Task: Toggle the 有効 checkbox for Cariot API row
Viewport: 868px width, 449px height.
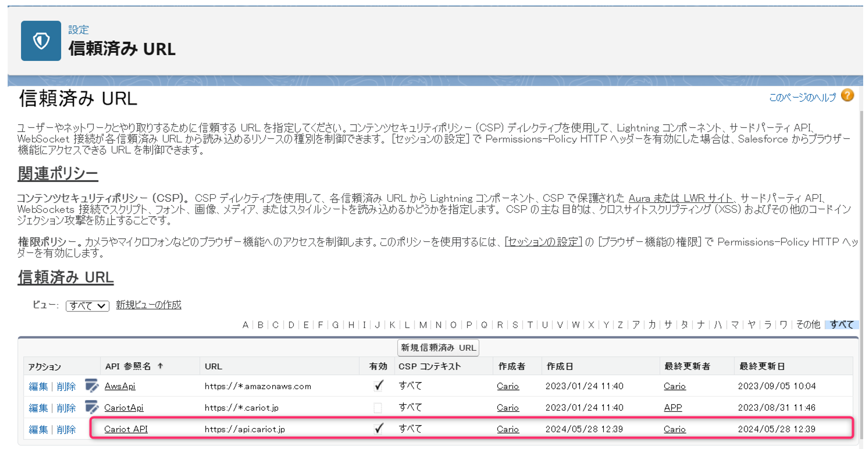Action: click(x=378, y=429)
